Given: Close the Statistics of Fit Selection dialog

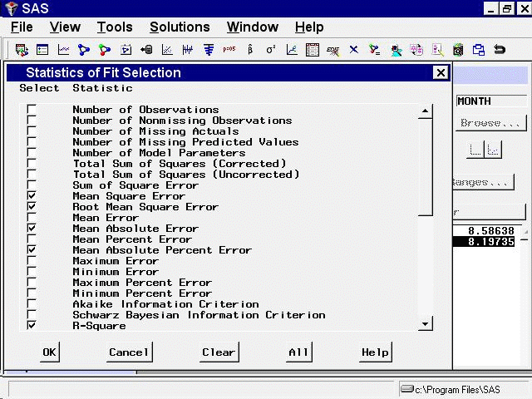Looking at the screenshot, I should tap(441, 73).
